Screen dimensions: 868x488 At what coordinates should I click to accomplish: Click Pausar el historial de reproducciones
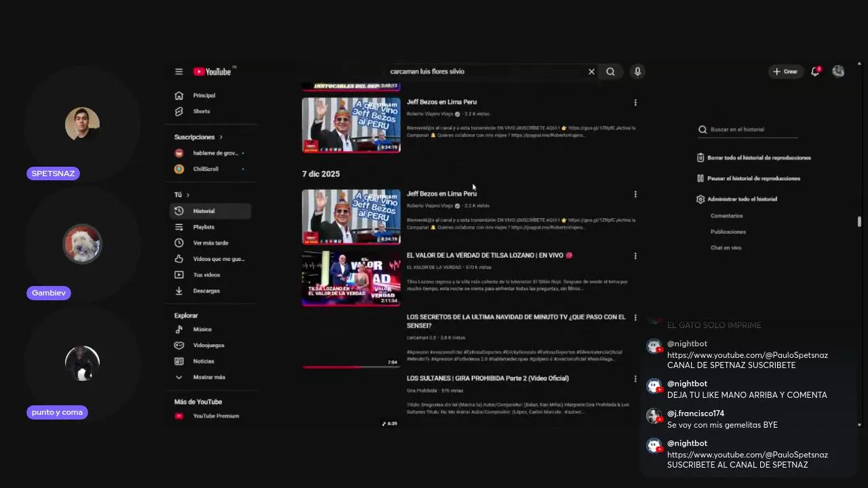748,179
